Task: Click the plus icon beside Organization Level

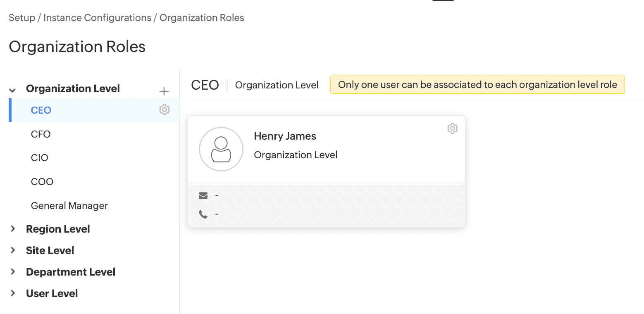Action: [164, 91]
